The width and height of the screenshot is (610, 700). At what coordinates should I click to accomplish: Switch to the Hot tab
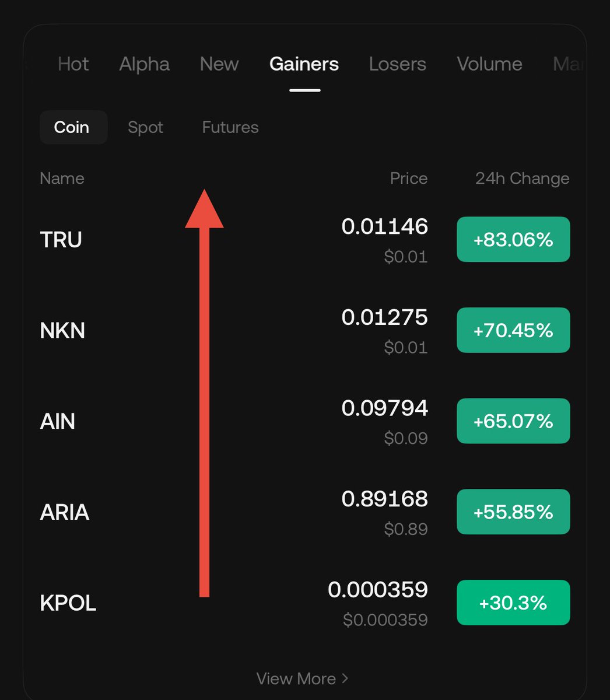pyautogui.click(x=73, y=64)
